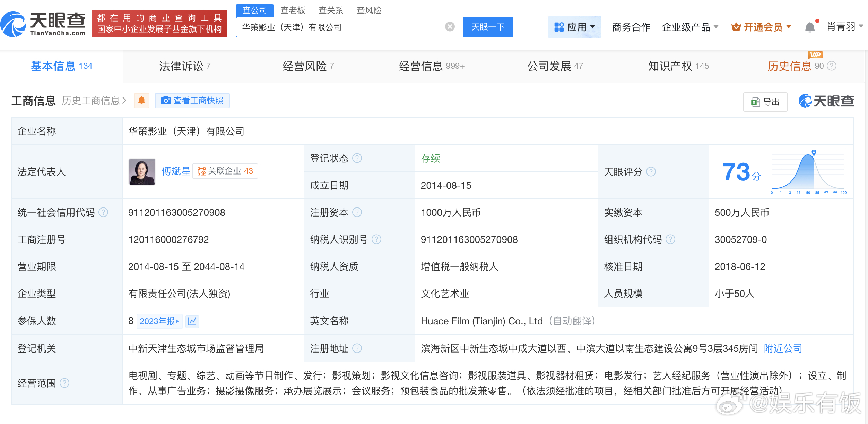The height and width of the screenshot is (424, 868).
Task: Open help icon next to 注册资本
Action: (357, 212)
